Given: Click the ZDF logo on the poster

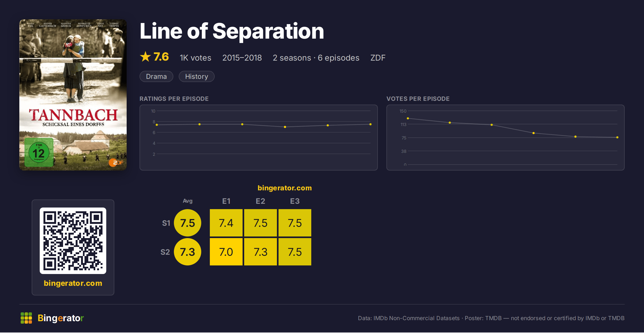Looking at the screenshot, I should tap(116, 162).
